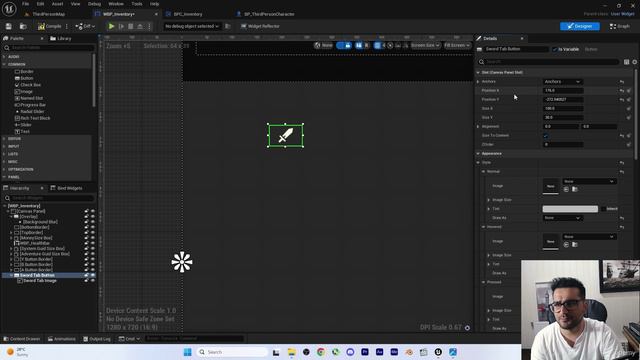The height and width of the screenshot is (360, 640).
Task: Open Fill Screen dropdown in viewport
Action: (457, 45)
